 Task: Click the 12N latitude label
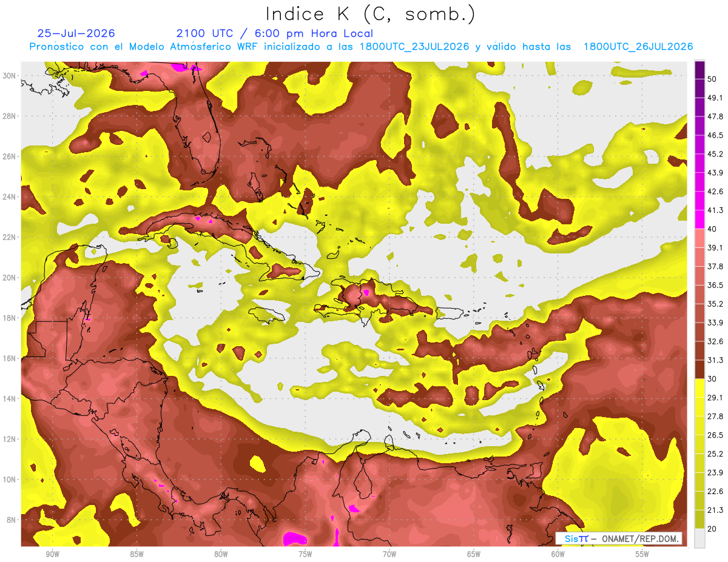point(10,439)
